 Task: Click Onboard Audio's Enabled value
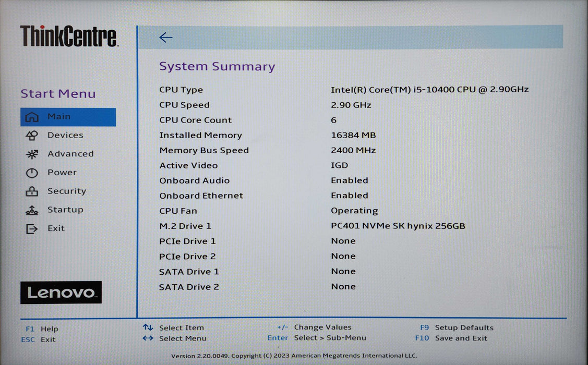click(x=350, y=180)
